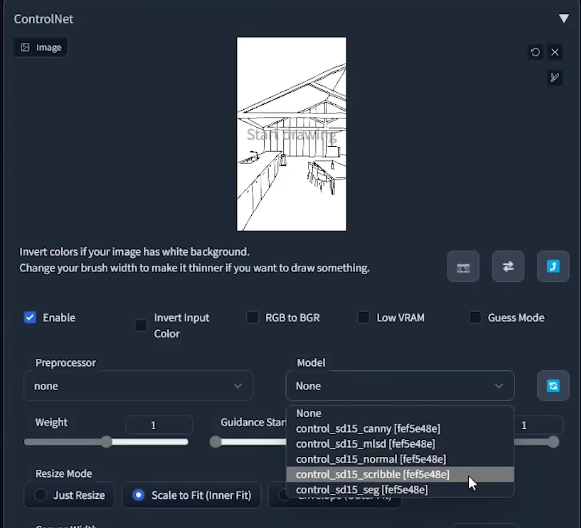
Task: Choose control_sd15_seg model
Action: [400, 490]
